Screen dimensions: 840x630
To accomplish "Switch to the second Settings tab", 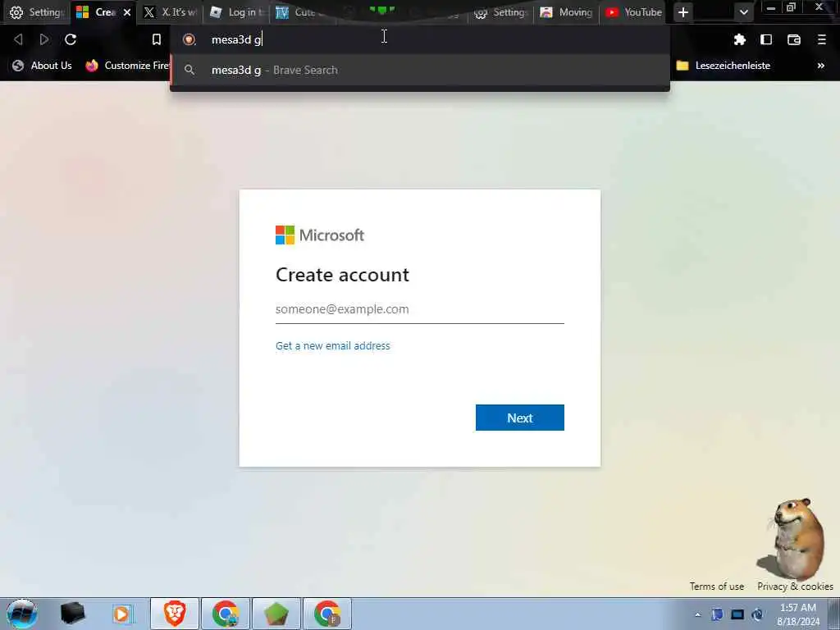I will tap(500, 11).
